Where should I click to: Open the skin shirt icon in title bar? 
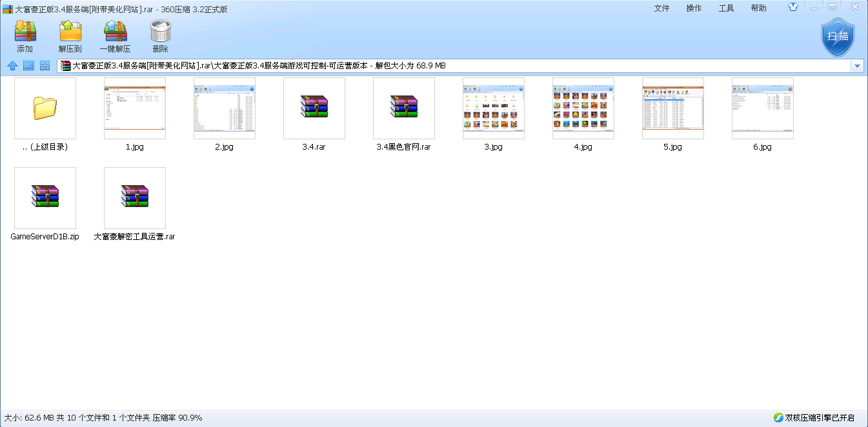click(793, 8)
